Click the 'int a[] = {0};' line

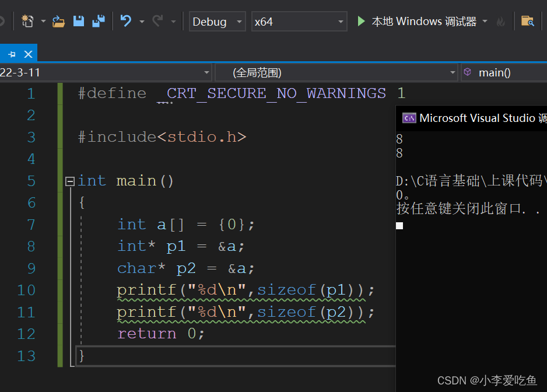pyautogui.click(x=186, y=225)
